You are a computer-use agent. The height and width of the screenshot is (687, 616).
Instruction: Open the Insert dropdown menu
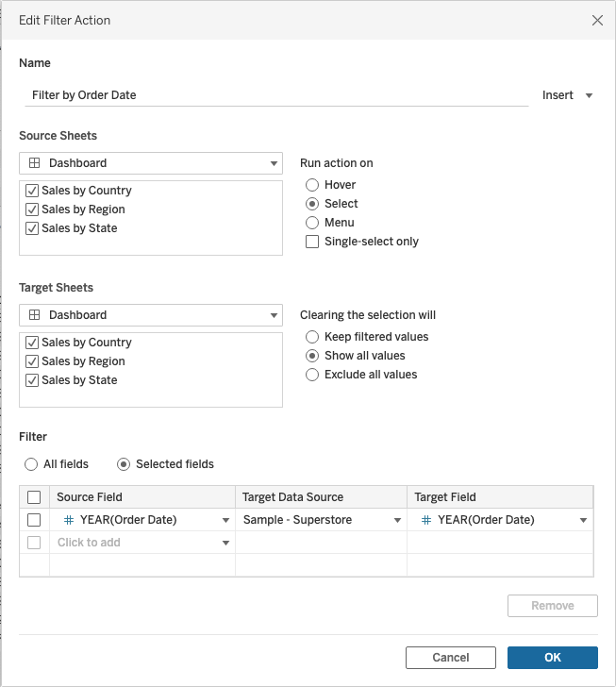tap(567, 95)
